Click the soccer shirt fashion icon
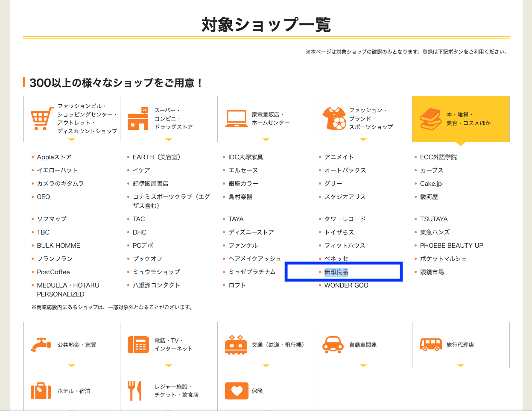 coord(334,118)
